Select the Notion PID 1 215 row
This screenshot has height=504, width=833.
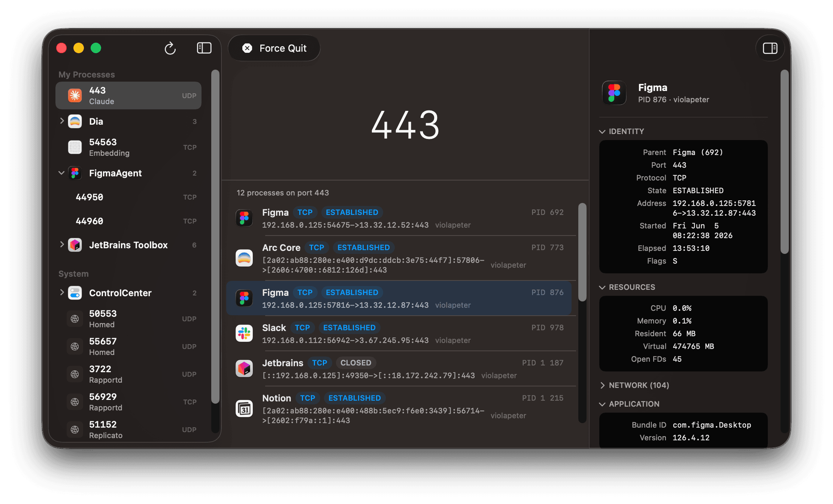[399, 409]
